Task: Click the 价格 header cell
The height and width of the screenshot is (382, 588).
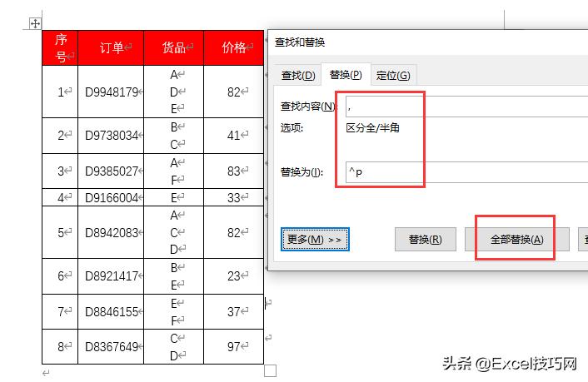Action: 234,48
